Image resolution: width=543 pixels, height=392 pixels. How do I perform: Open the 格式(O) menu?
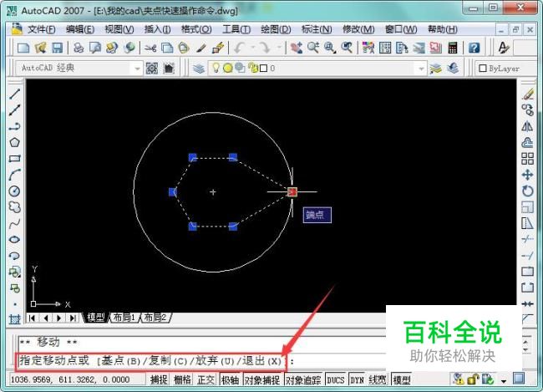(196, 29)
